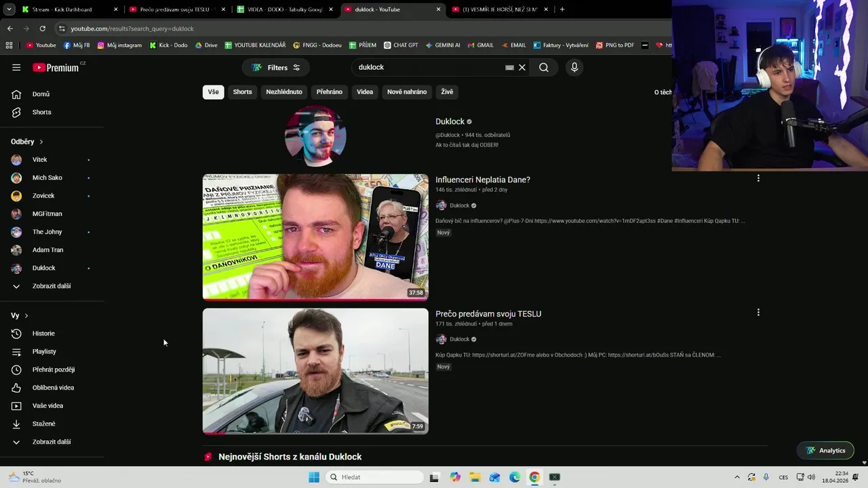868x488 pixels.
Task: Open the Influenceri Neplatia Dane? title
Action: [x=483, y=180]
